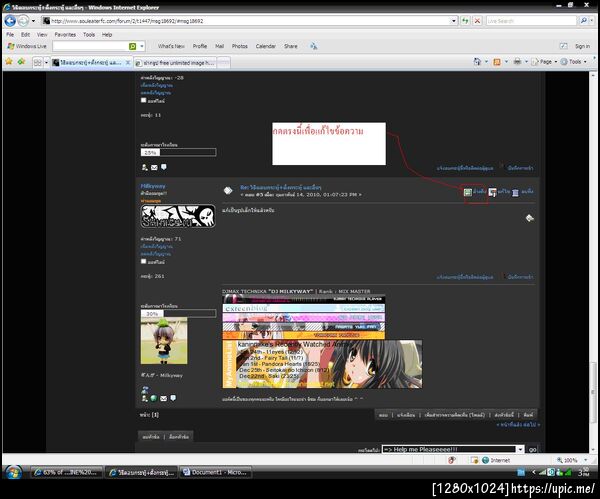Open Share on the Windows Live toolbar

tap(290, 46)
